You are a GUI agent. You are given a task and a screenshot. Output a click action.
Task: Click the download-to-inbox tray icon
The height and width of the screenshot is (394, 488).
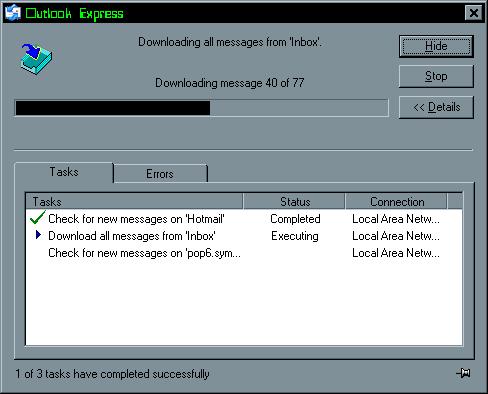(x=36, y=58)
